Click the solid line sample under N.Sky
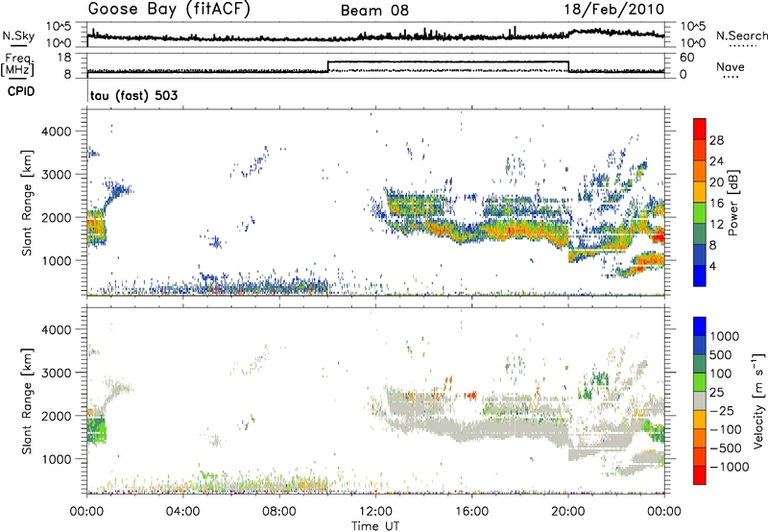Viewport: 768px width, 532px height. (18, 46)
